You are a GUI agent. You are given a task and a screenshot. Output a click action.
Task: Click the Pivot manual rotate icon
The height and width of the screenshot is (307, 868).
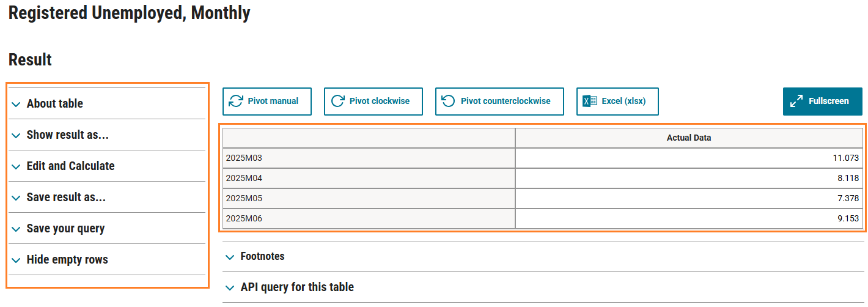click(x=235, y=102)
